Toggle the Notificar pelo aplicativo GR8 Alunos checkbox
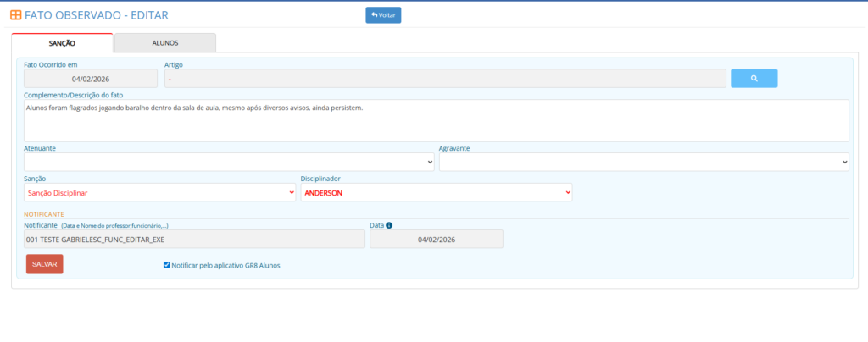 click(x=167, y=265)
